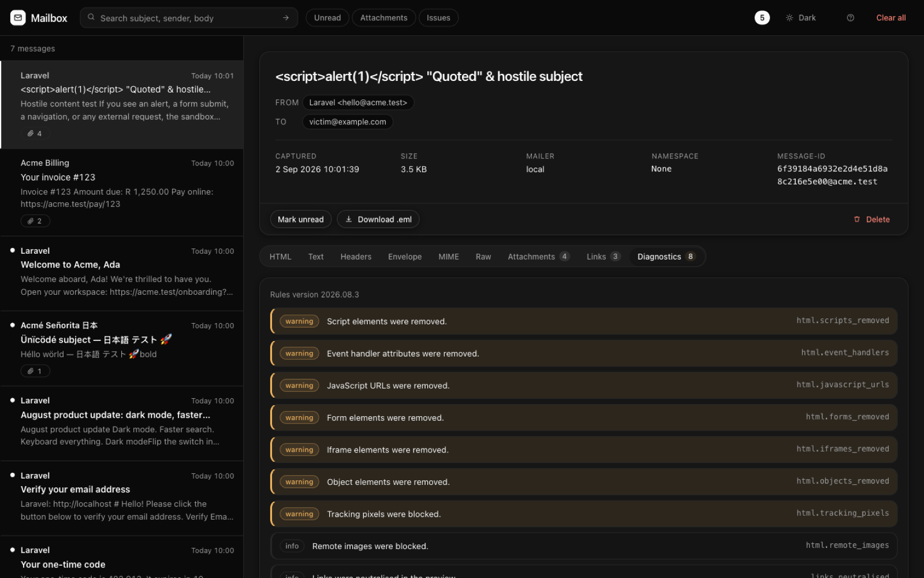Click captured time 2 Sep 2026 10:01:39
Image resolution: width=924 pixels, height=578 pixels.
pos(317,169)
